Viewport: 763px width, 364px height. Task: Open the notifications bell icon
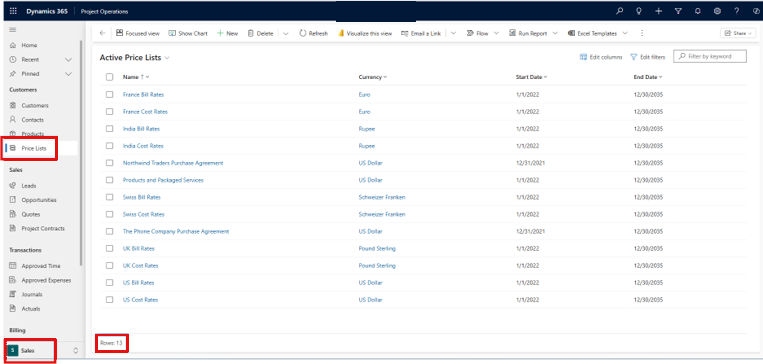pyautogui.click(x=698, y=11)
